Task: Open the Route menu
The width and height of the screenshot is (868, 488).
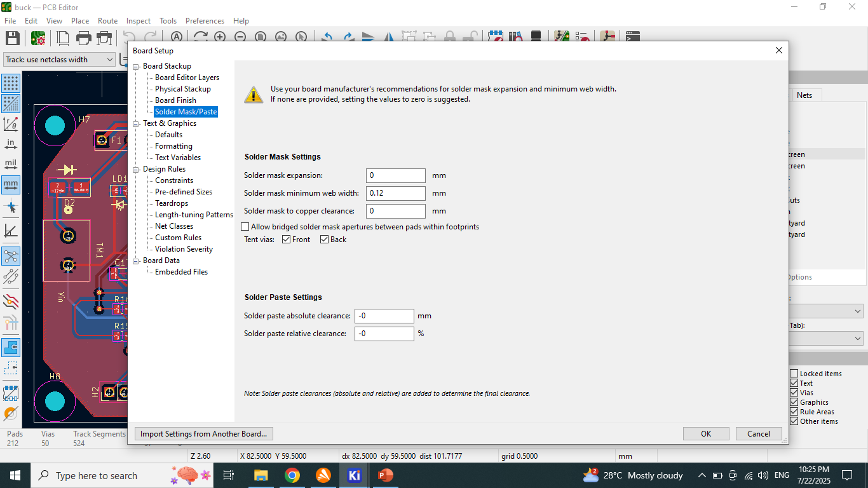Action: point(107,20)
